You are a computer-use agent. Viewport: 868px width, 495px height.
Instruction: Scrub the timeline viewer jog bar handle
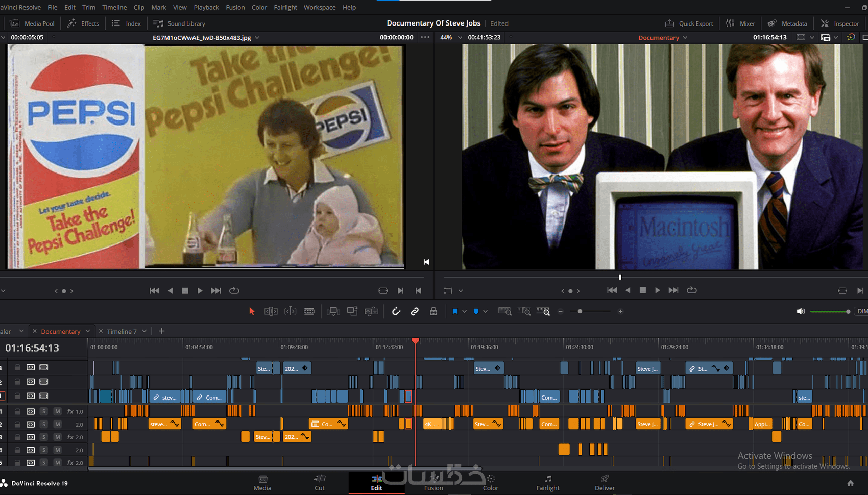620,277
